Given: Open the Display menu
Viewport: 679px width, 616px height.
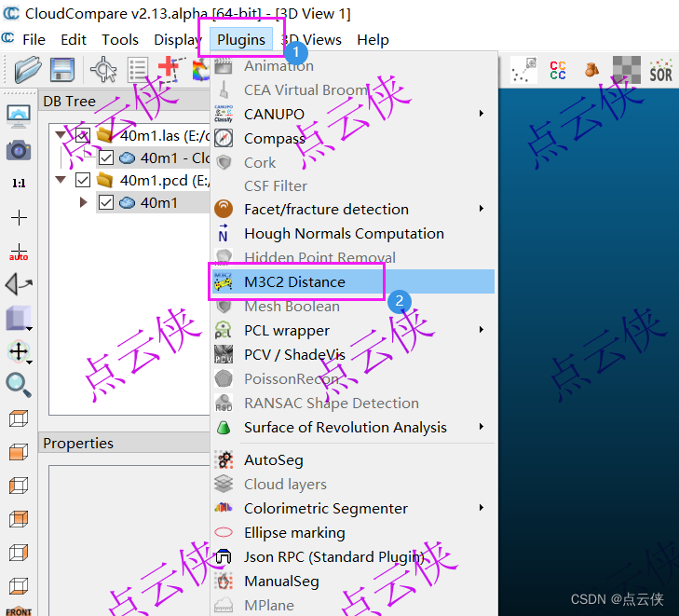Looking at the screenshot, I should click(x=178, y=40).
